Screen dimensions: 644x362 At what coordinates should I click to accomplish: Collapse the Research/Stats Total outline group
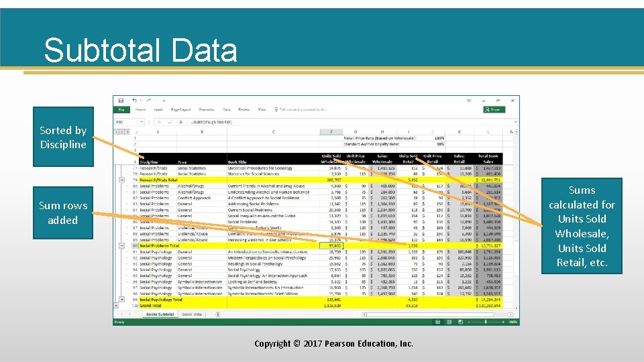[121, 180]
